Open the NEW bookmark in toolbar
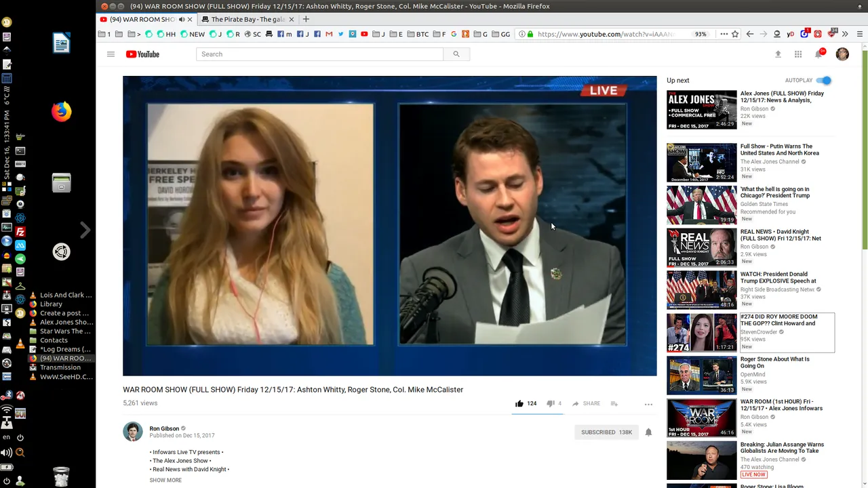Image resolution: width=868 pixels, height=488 pixels. [193, 34]
